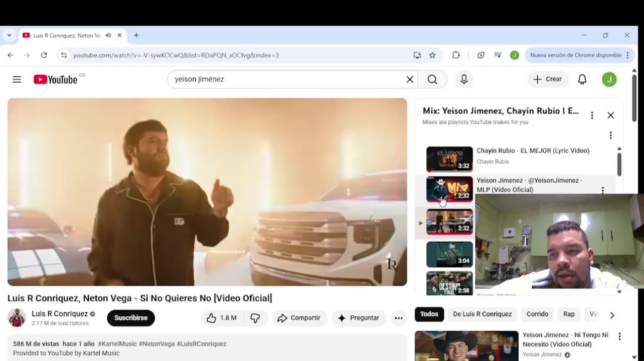Image resolution: width=644 pixels, height=361 pixels.
Task: Play the Yeison Jimenez MLP video thumbnail
Action: point(449,189)
